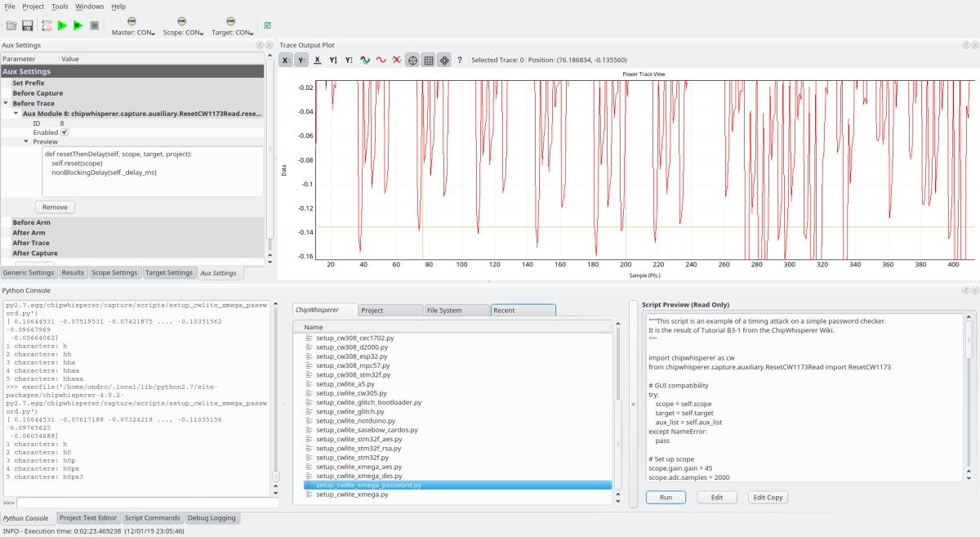980x537 pixels.
Task: Switch to the Scope Settings tab
Action: click(x=114, y=273)
